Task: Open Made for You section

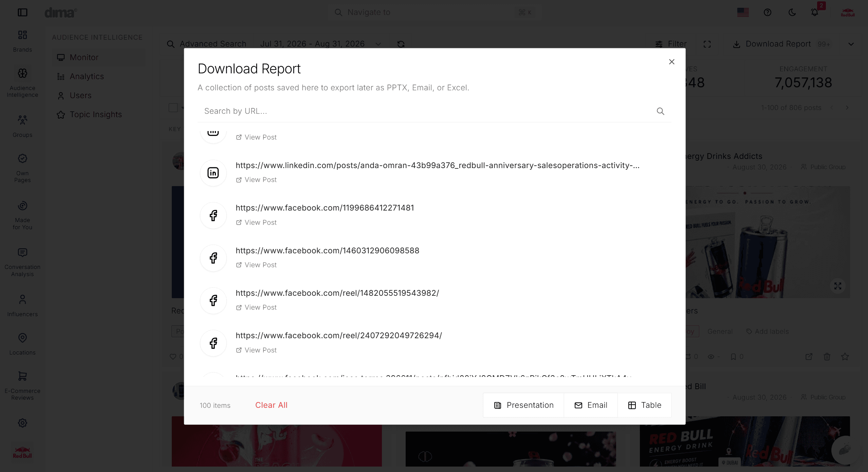Action: click(x=22, y=215)
